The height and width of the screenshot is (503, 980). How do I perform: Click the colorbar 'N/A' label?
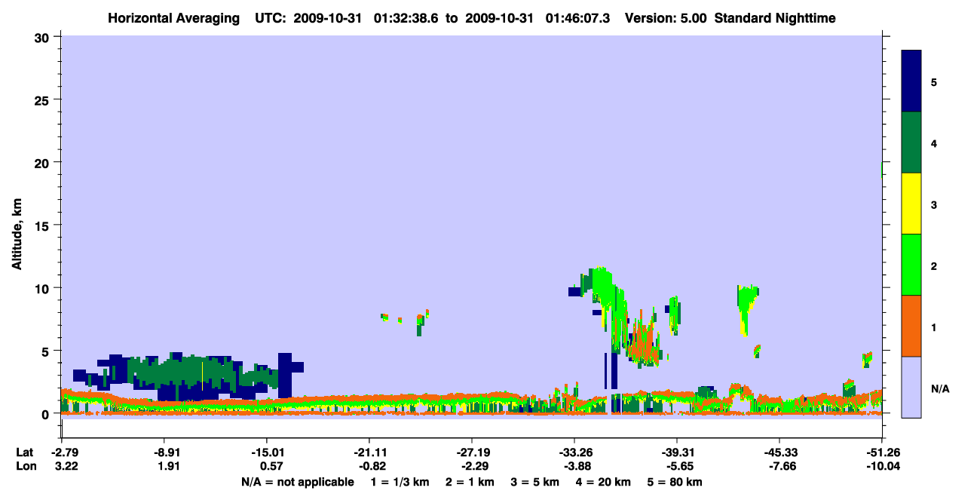940,388
